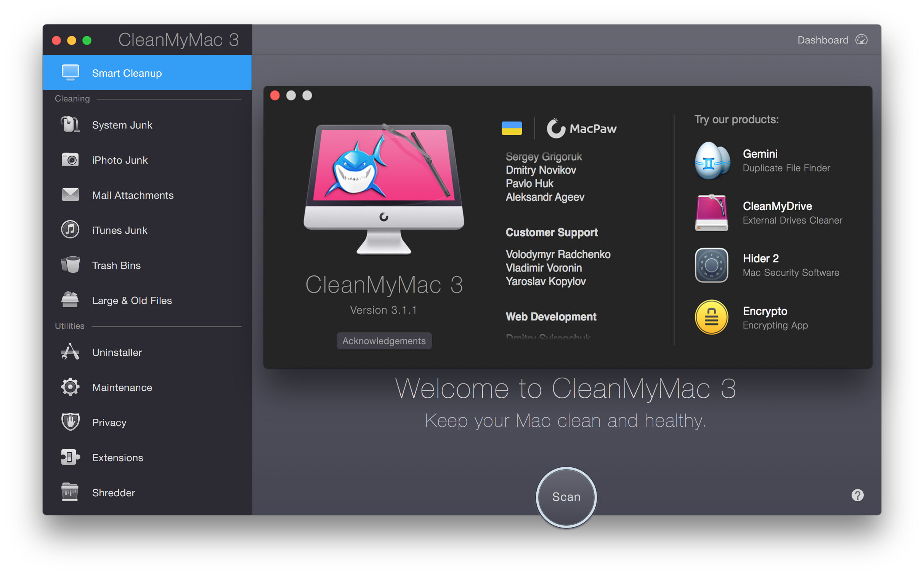
Task: Open Dashboard from the top right
Action: (832, 40)
